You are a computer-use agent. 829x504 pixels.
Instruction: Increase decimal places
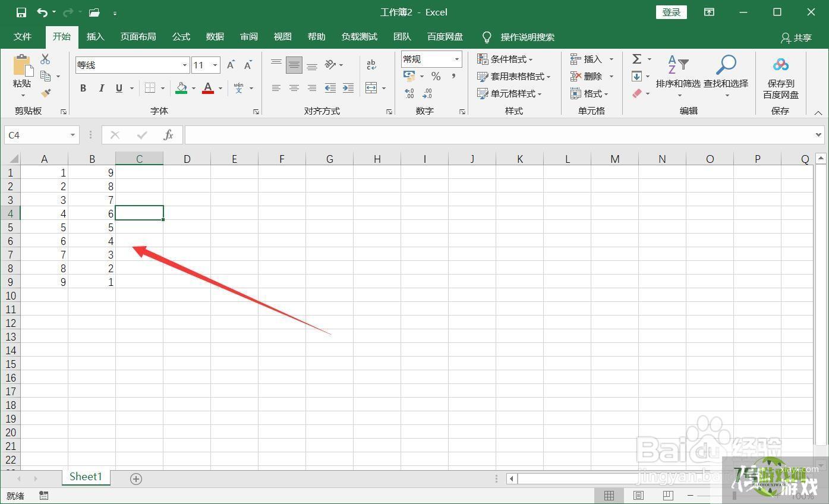pos(409,93)
